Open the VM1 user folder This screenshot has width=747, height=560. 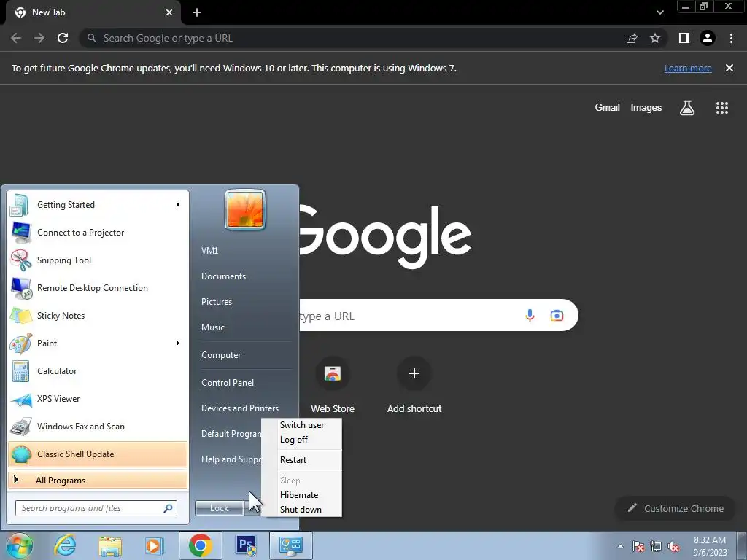tap(209, 251)
